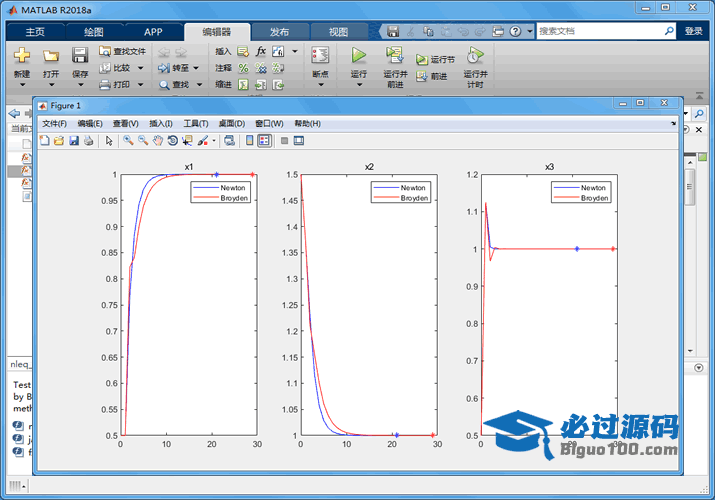The height and width of the screenshot is (500, 715).
Task: Click the Open file icon in Figure 1 toolbar
Action: tap(59, 140)
